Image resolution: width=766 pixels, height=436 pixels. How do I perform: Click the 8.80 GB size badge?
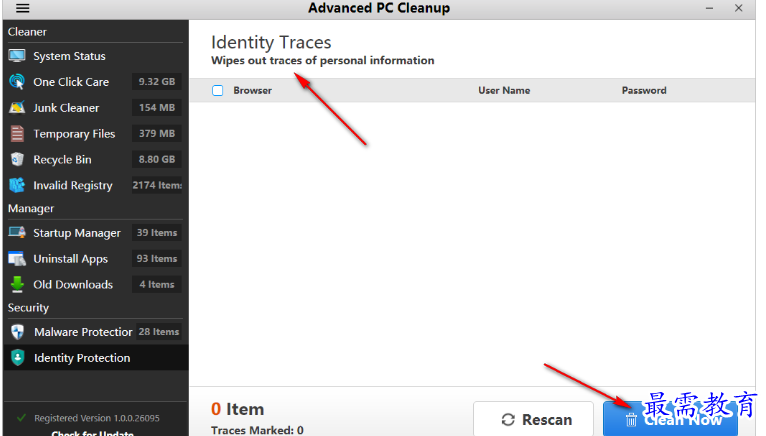click(157, 159)
